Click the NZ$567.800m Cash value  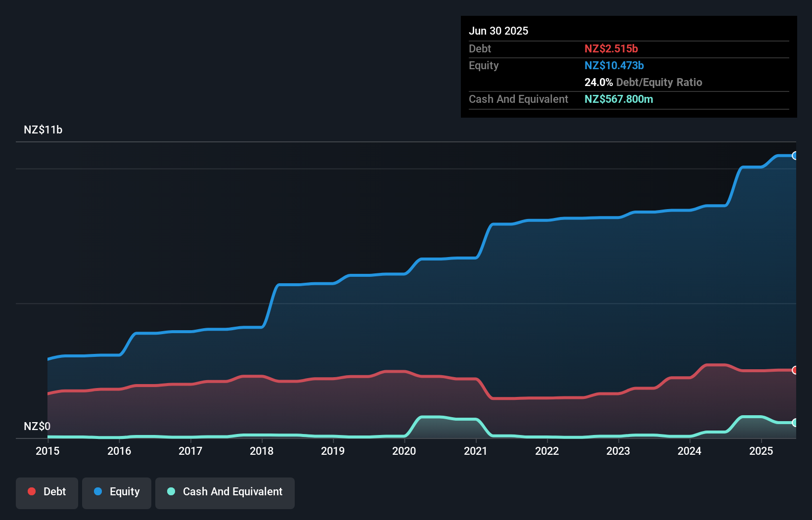(619, 99)
